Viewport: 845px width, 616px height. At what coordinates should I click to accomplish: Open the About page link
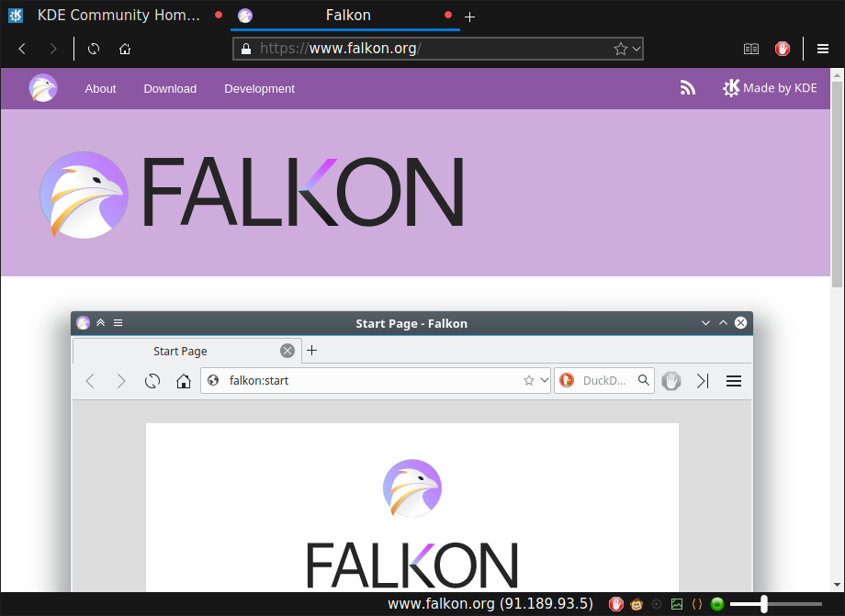100,89
